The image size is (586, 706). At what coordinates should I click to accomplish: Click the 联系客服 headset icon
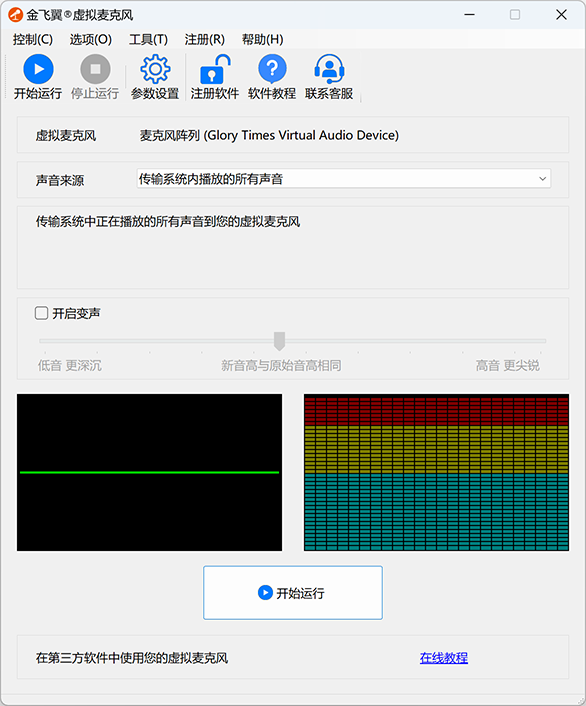point(329,69)
